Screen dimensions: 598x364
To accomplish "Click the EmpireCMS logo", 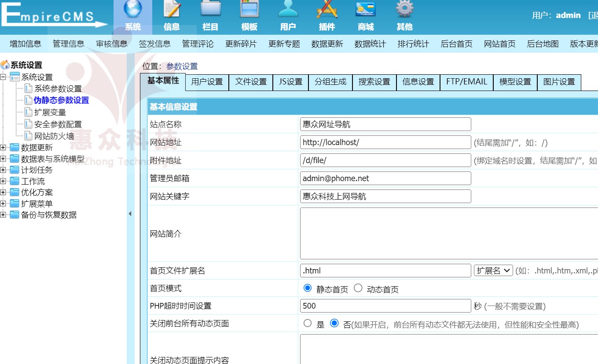I will coord(54,15).
